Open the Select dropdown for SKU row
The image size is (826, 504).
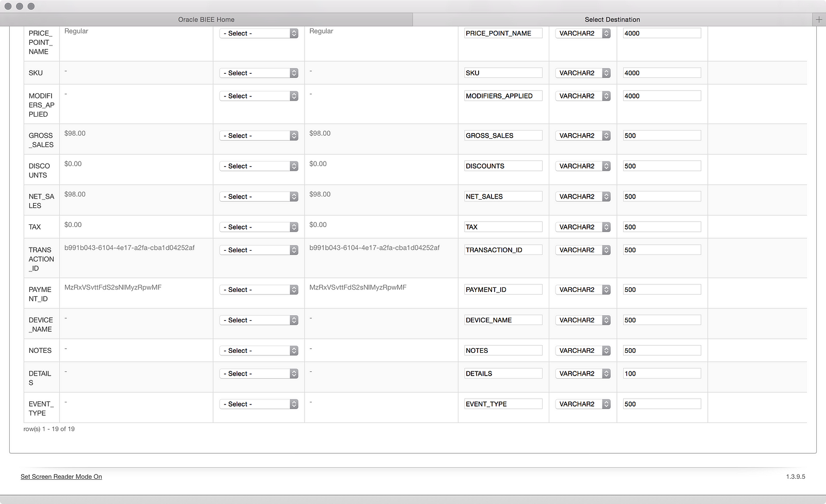tap(259, 73)
